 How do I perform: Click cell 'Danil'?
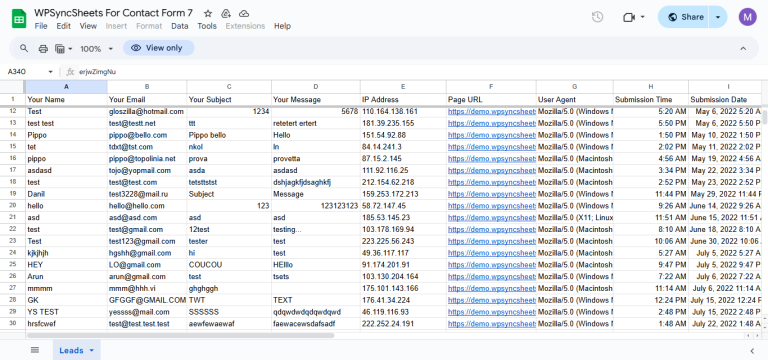click(67, 194)
